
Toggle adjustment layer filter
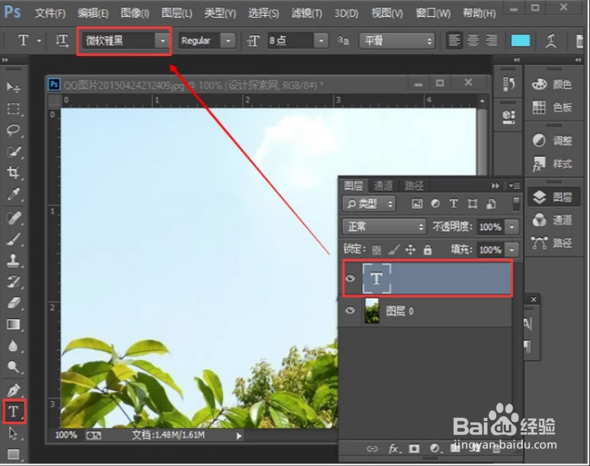(435, 204)
